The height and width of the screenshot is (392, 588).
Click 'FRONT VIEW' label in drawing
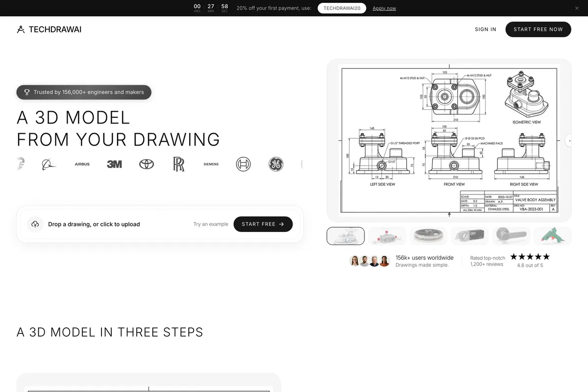454,184
